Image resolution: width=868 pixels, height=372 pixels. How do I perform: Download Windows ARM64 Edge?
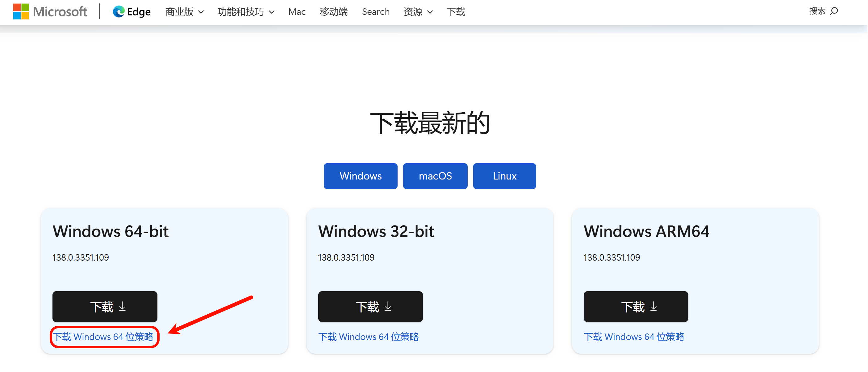(636, 307)
